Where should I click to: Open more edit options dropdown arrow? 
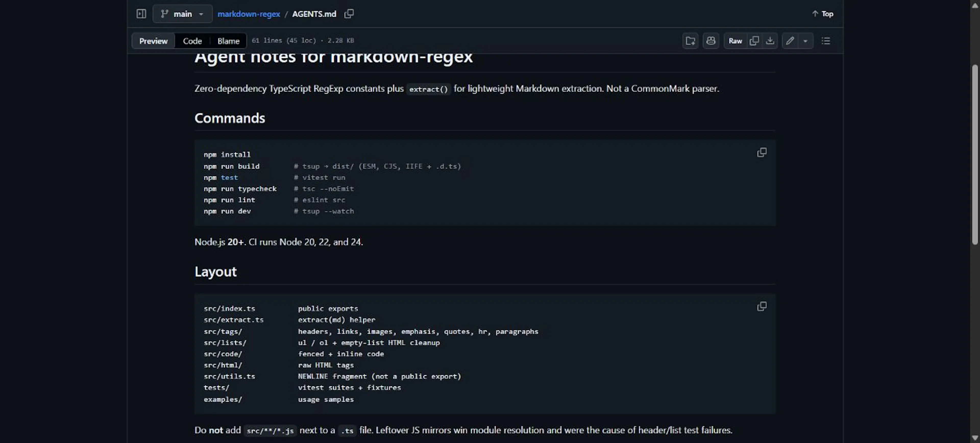805,41
